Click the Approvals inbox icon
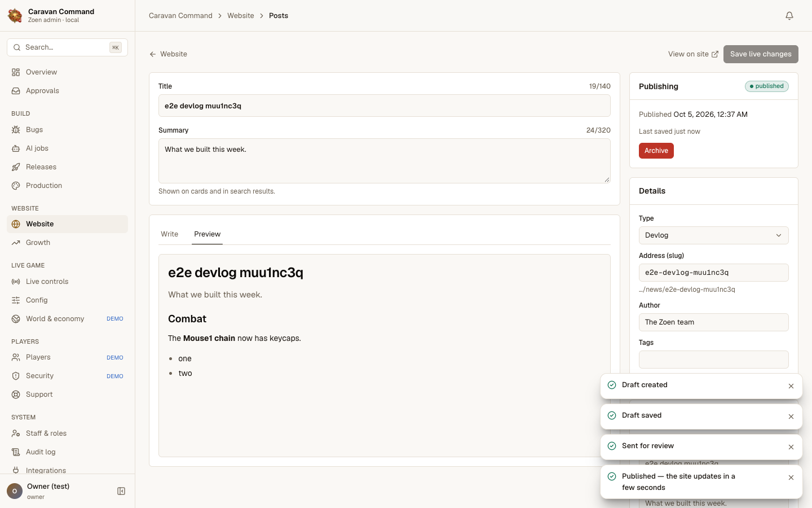Image resolution: width=812 pixels, height=508 pixels. (16, 91)
